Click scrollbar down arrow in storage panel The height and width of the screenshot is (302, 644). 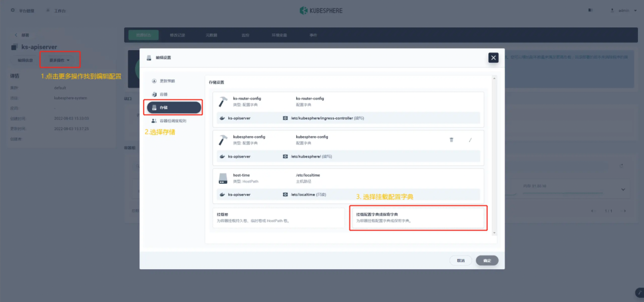(494, 233)
